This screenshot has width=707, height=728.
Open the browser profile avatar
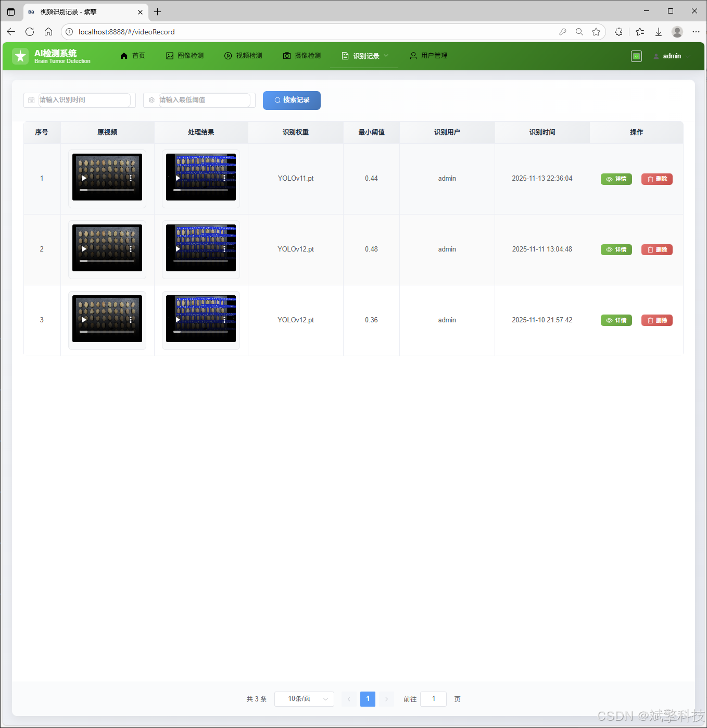[x=677, y=32]
